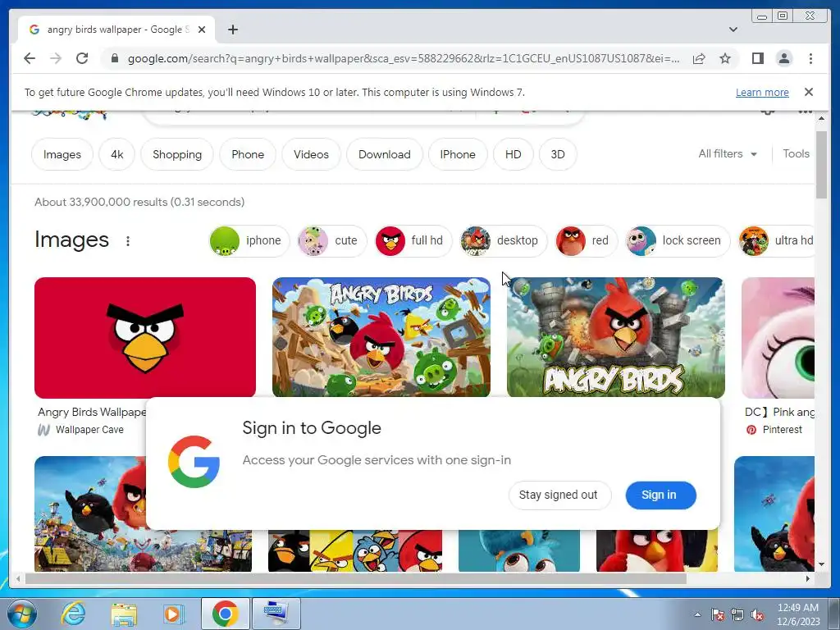Launch Internet Explorer from taskbar

[73, 614]
